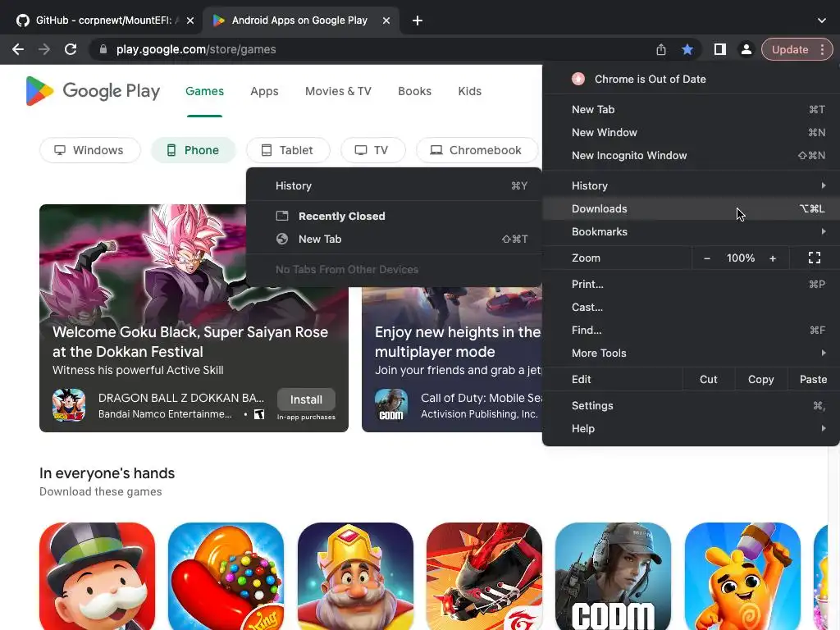Open the Goku Black Dokkan Festival banner
Image resolution: width=840 pixels, height=630 pixels.
194,318
